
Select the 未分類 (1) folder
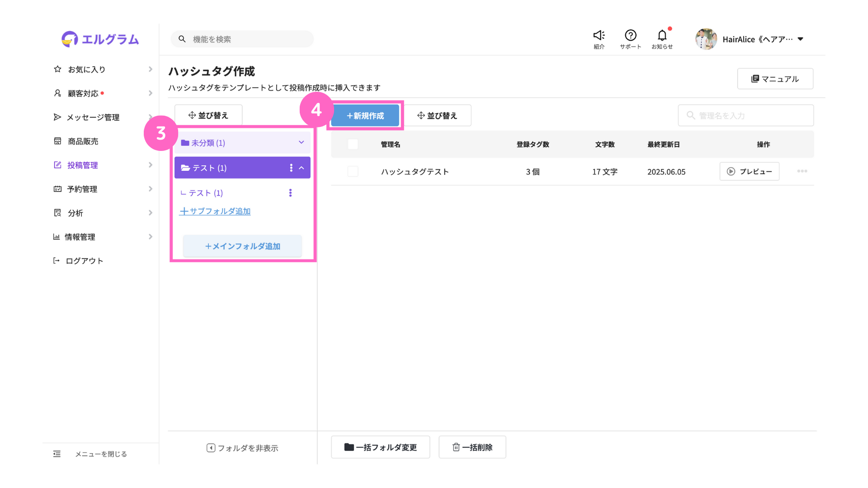pos(242,142)
